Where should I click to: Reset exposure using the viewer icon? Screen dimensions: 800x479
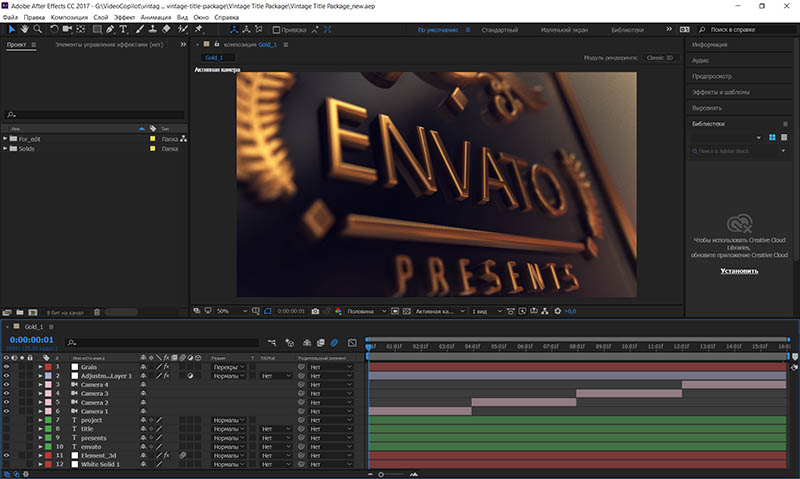(x=558, y=311)
